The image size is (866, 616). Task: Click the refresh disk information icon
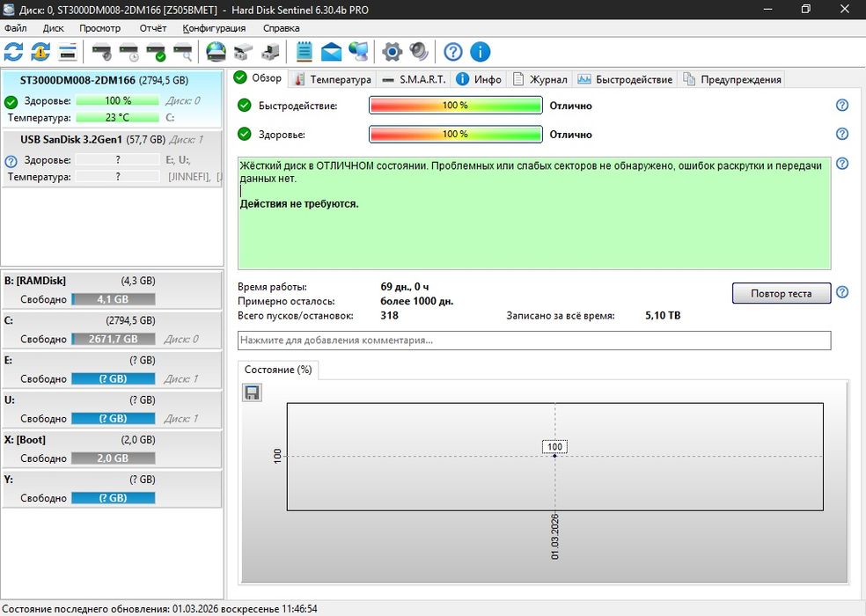[x=14, y=52]
